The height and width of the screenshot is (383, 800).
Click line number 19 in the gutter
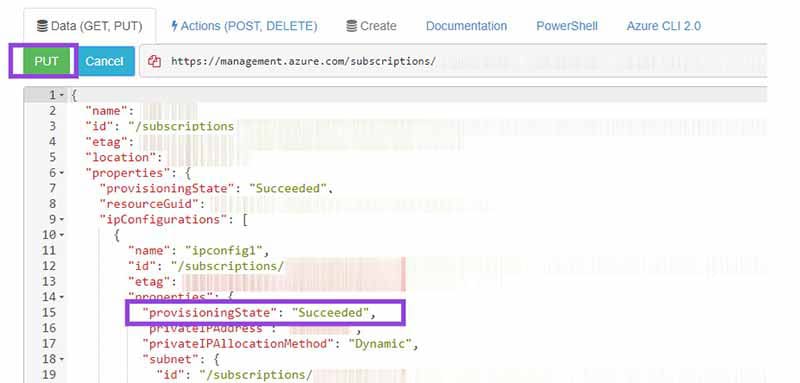pos(49,375)
